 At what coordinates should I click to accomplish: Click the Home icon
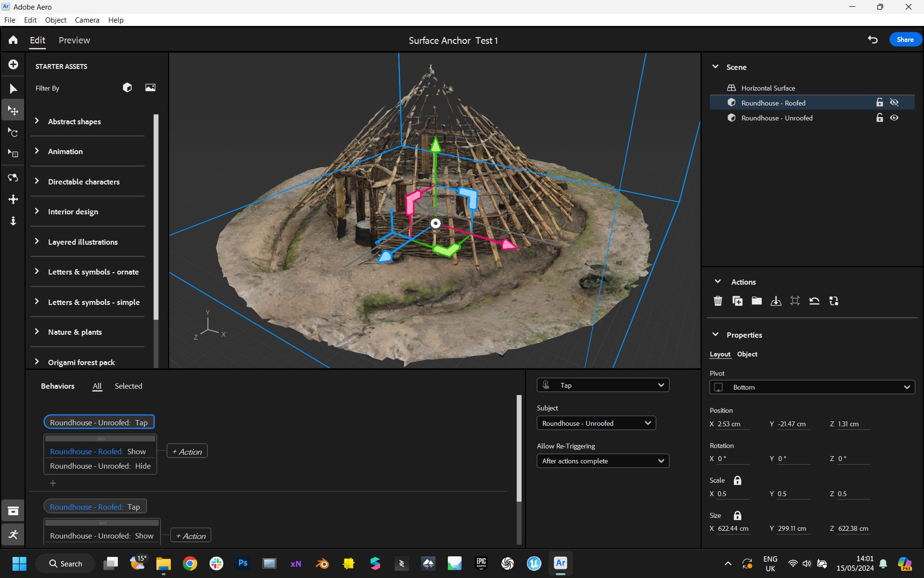[x=13, y=40]
